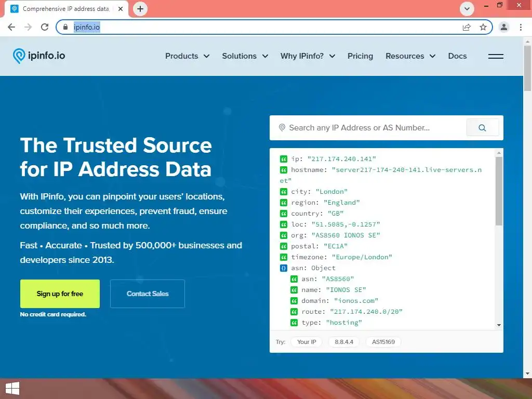Click the quote icon beside type hosting

tap(294, 323)
